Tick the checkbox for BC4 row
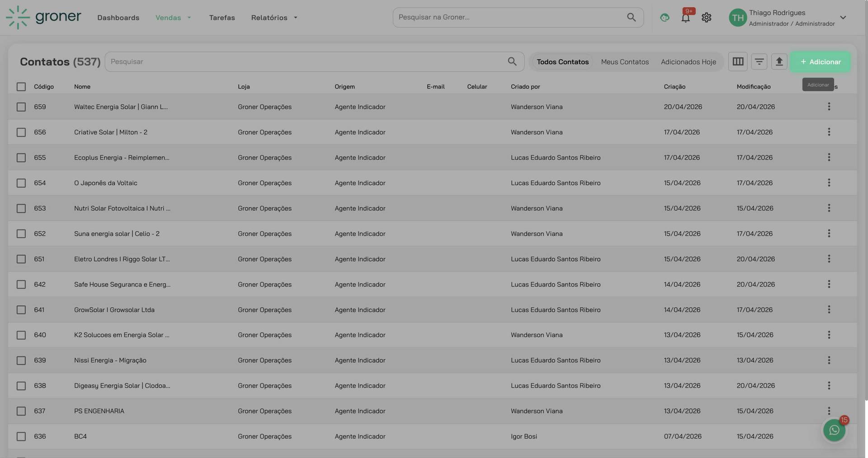 tap(21, 436)
